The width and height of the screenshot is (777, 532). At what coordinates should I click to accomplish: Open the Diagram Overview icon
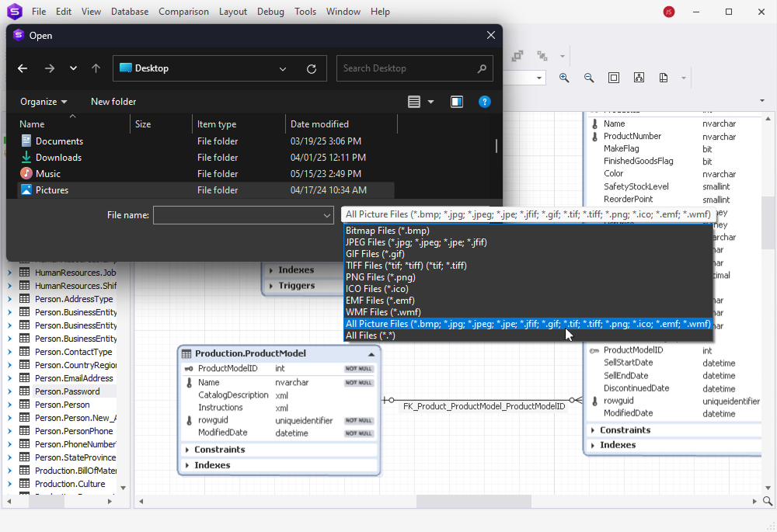[640, 78]
